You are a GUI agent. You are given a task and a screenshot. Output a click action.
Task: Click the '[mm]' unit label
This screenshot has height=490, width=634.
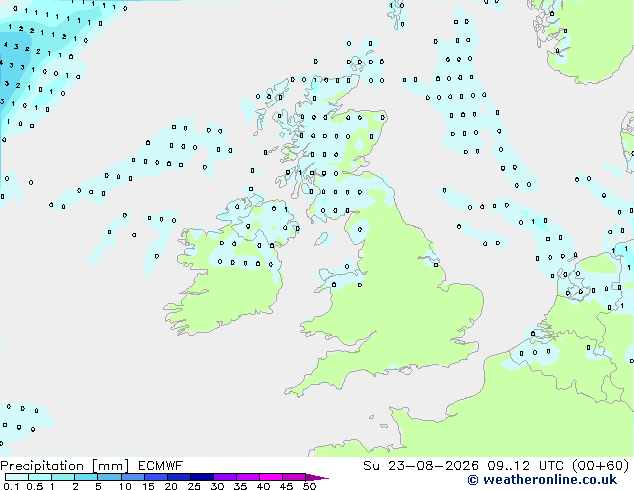click(x=110, y=466)
